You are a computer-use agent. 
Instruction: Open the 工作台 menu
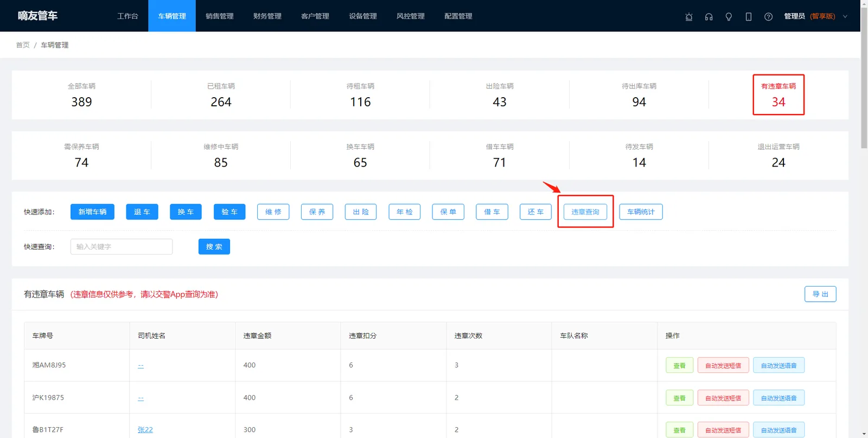coord(127,16)
